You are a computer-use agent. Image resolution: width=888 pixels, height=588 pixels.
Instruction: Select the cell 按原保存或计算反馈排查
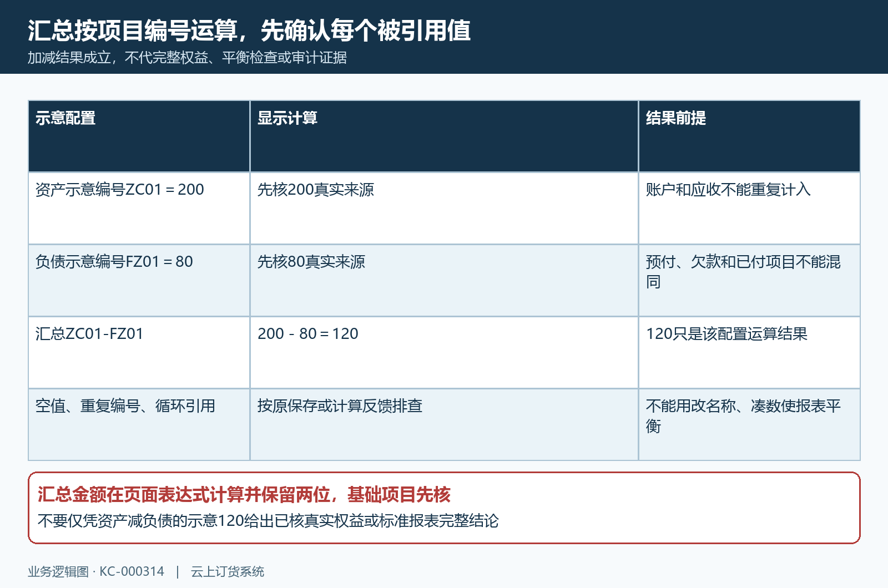click(444, 425)
